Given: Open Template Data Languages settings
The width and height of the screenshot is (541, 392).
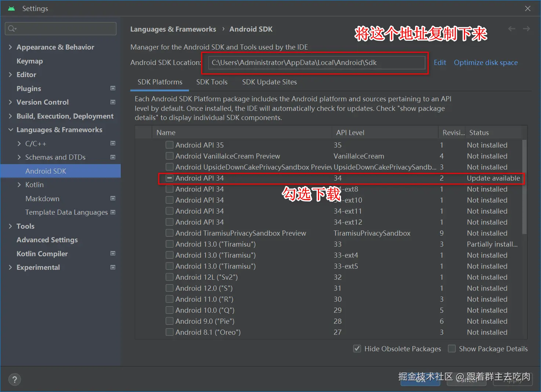Looking at the screenshot, I should 66,212.
